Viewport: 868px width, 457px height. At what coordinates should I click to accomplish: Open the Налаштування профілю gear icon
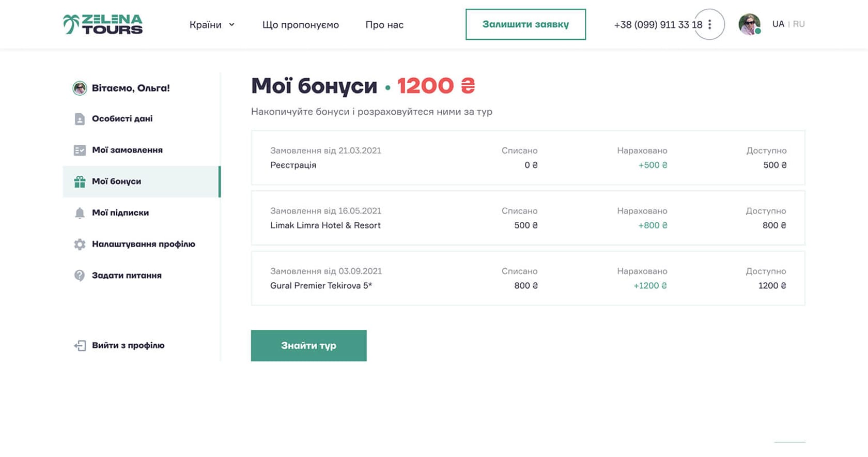[80, 244]
